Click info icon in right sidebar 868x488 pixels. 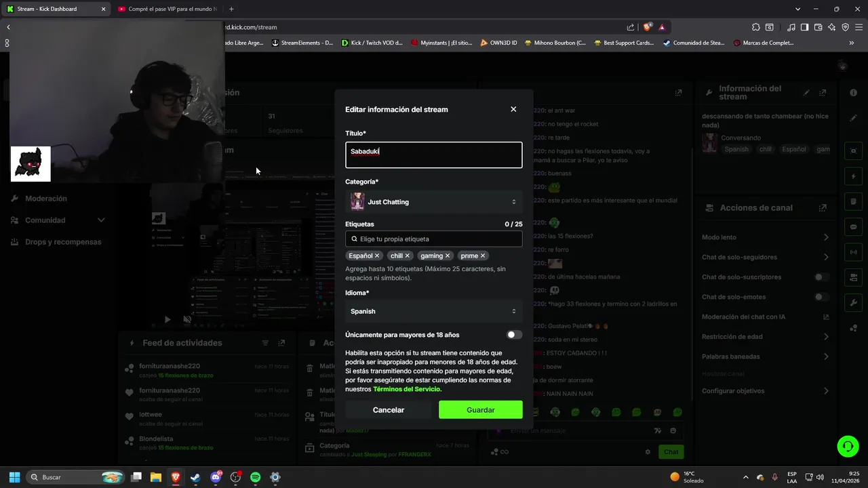coord(853,92)
